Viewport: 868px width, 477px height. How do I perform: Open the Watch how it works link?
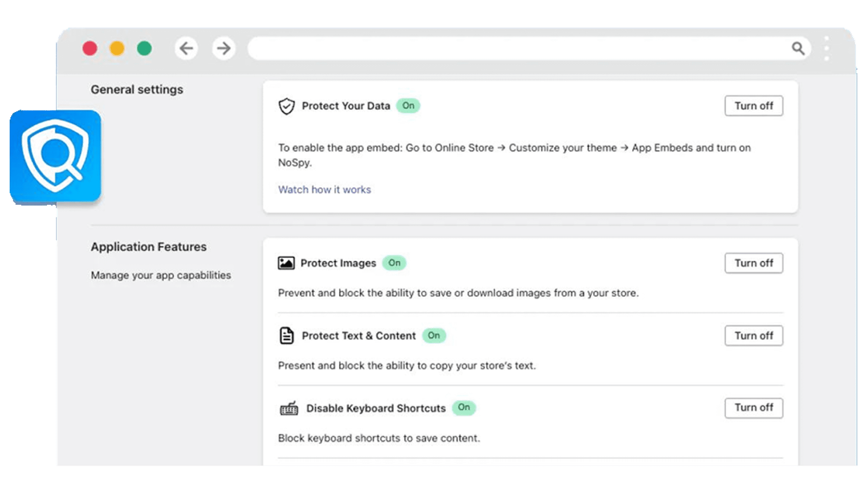(324, 190)
